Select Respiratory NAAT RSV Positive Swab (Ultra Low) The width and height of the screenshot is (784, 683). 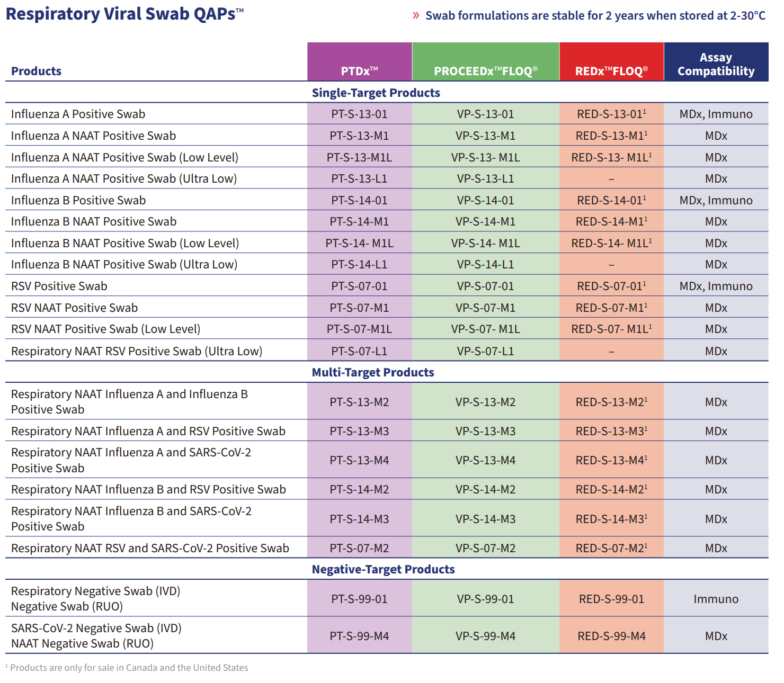137,351
